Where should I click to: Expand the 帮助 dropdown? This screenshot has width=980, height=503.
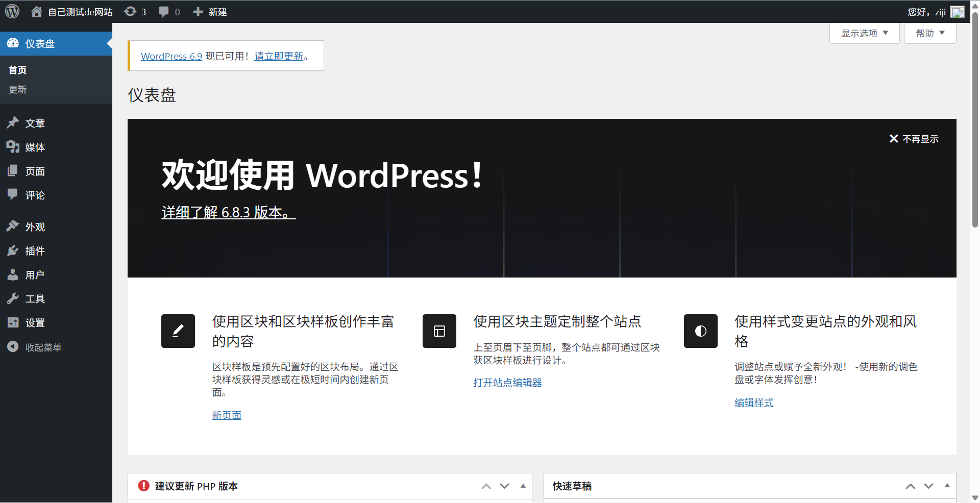[930, 33]
